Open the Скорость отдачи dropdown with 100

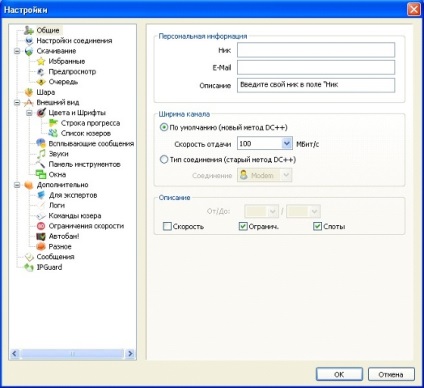[x=265, y=144]
